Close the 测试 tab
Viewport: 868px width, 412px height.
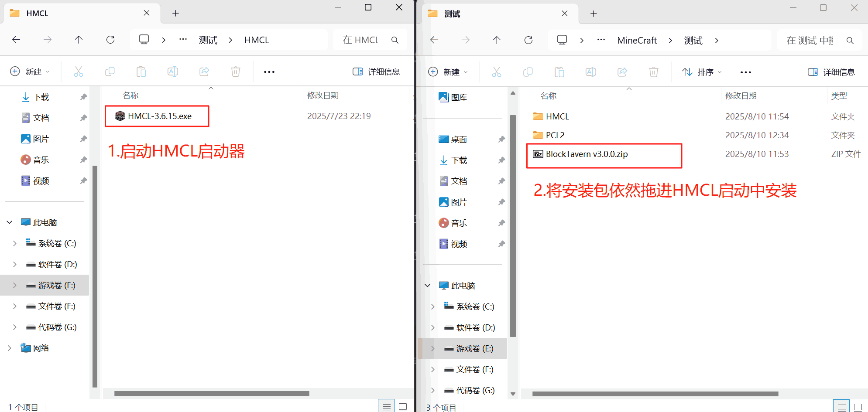[x=565, y=14]
